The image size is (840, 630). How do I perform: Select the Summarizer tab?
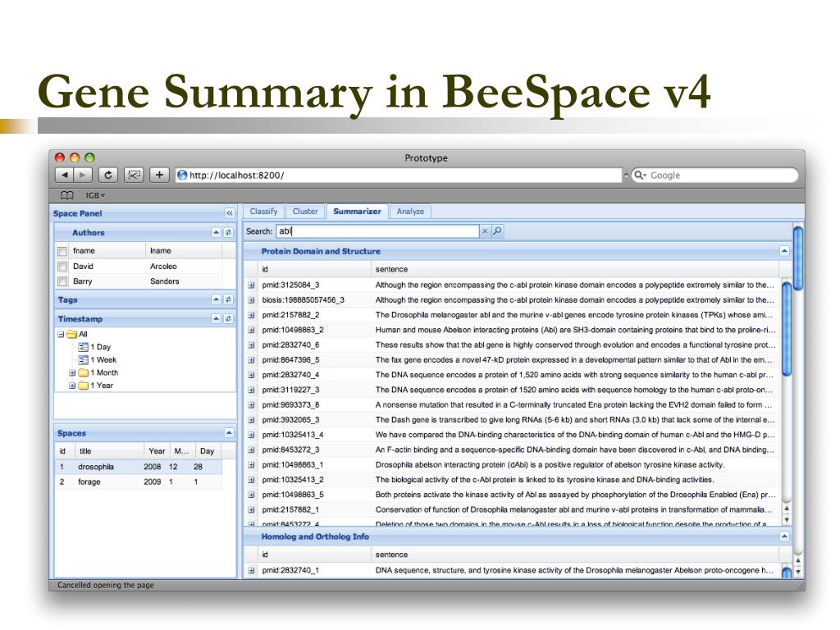358,212
